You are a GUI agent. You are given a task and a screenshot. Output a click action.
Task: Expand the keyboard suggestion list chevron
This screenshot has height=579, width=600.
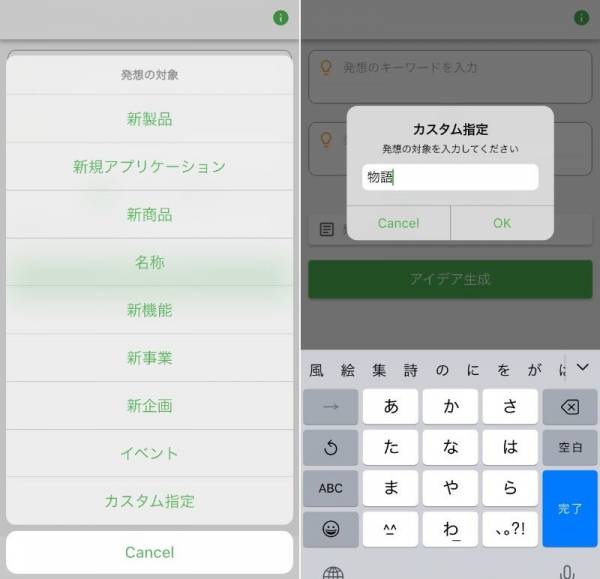[582, 368]
